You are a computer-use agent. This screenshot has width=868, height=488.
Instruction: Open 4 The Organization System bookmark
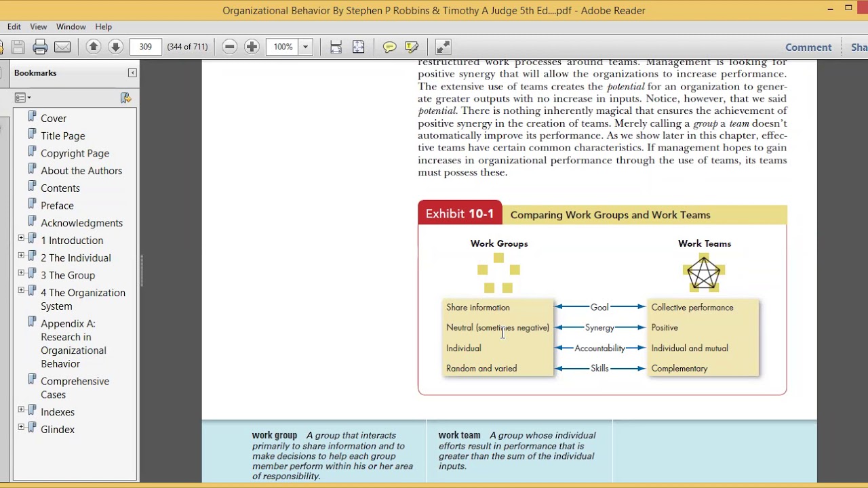tap(83, 300)
